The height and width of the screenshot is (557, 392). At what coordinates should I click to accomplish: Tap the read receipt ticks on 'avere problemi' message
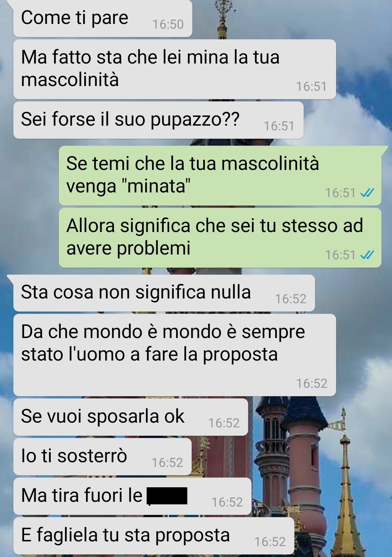[367, 255]
